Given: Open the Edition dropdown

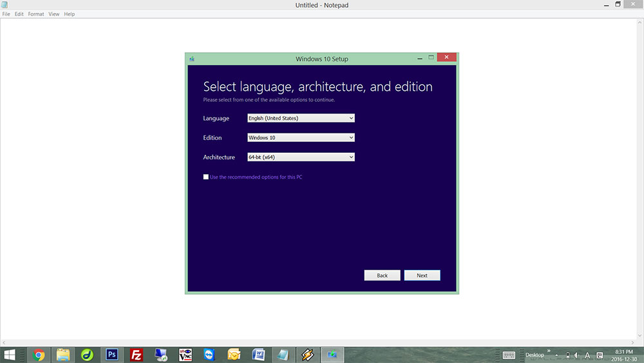Looking at the screenshot, I should coord(301,138).
